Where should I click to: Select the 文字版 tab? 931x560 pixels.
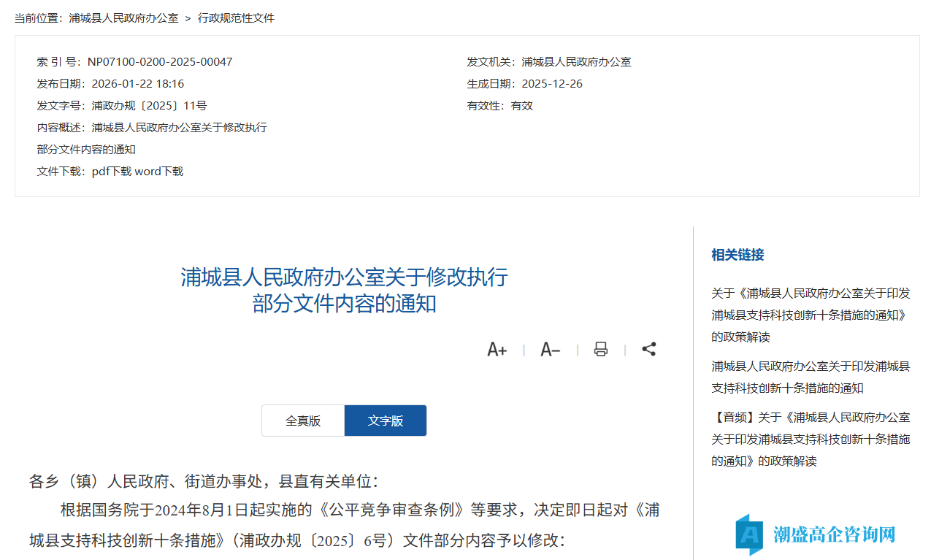[x=386, y=421]
